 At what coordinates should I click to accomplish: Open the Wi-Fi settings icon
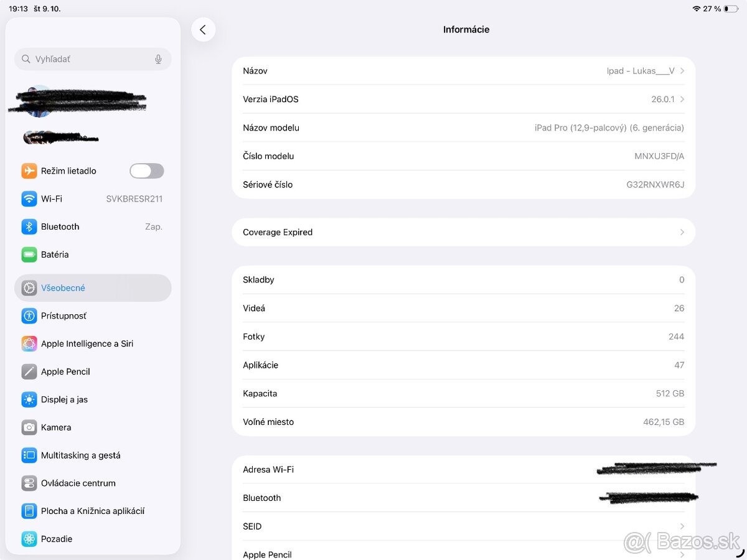29,198
